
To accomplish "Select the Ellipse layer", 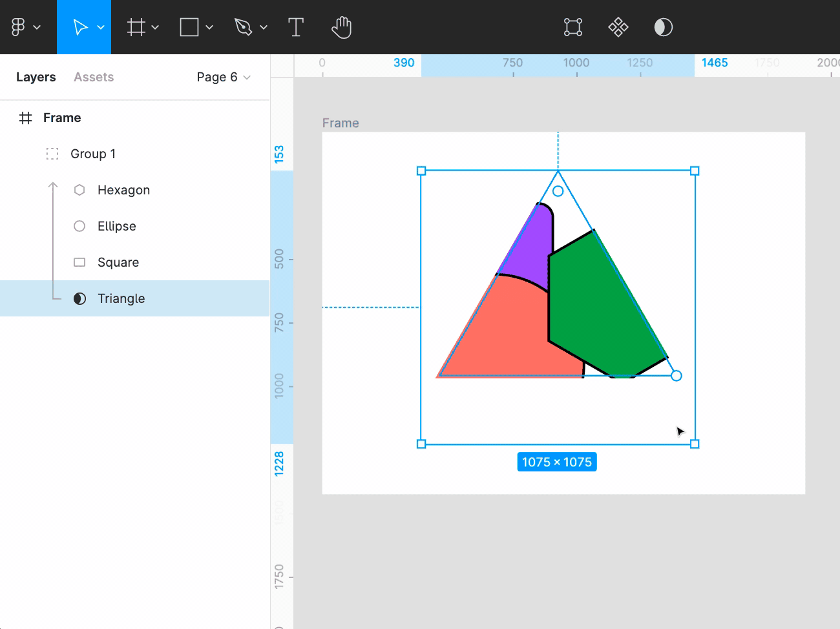I will 117,226.
